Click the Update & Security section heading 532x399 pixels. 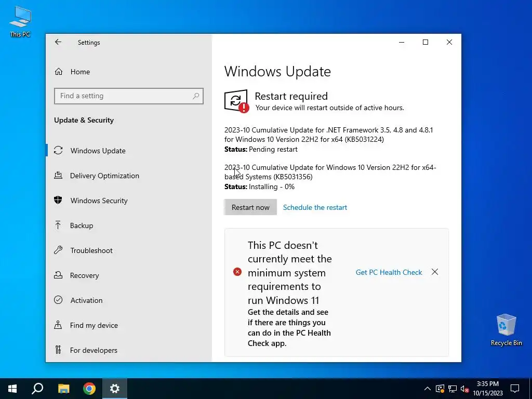(84, 120)
